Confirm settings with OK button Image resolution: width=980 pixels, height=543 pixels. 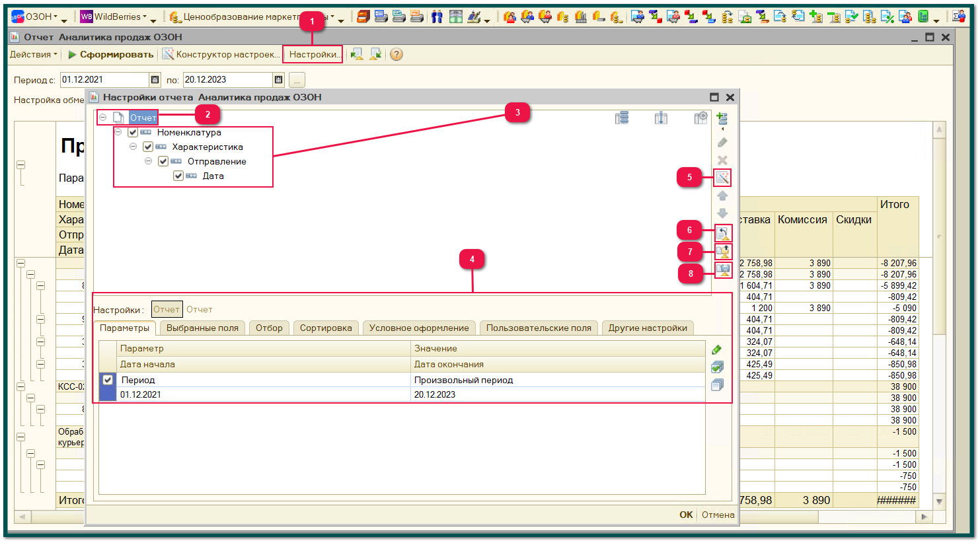point(686,515)
